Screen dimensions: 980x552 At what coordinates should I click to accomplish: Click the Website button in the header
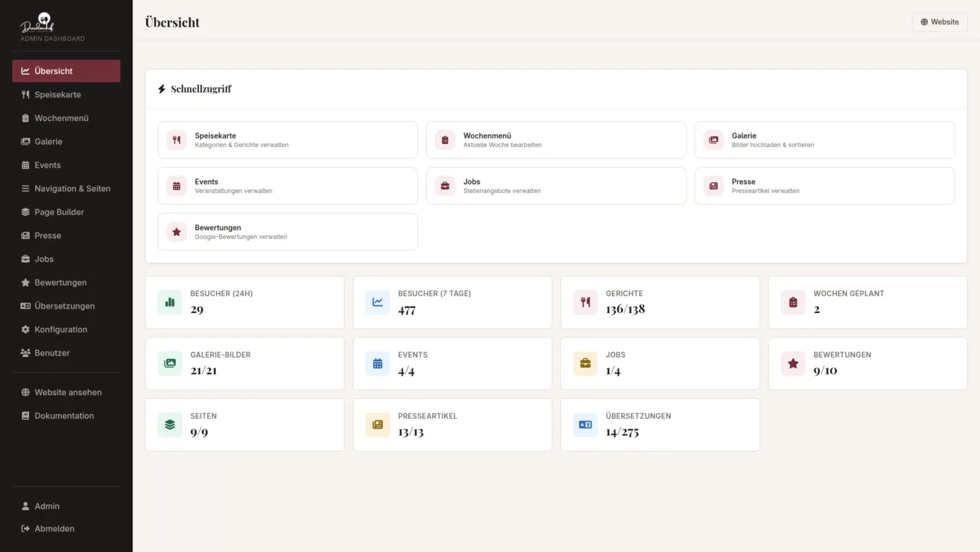coord(939,22)
